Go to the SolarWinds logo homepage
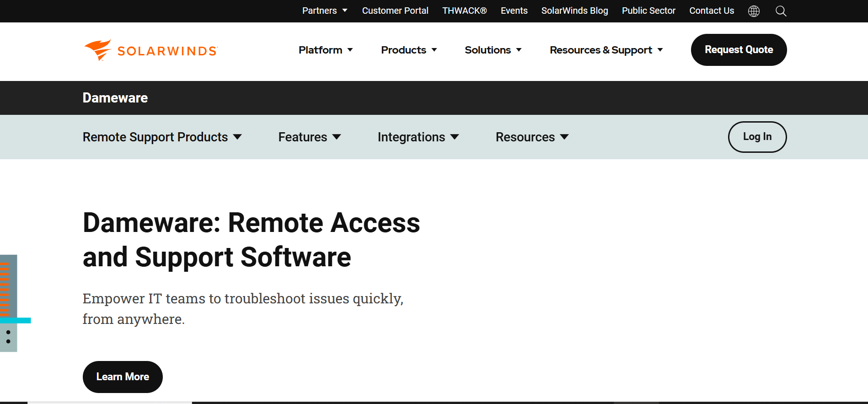 151,50
